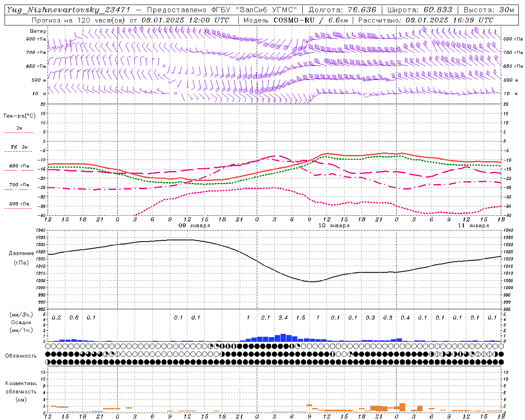Click the elevation text Высота: 30м

[488, 10]
